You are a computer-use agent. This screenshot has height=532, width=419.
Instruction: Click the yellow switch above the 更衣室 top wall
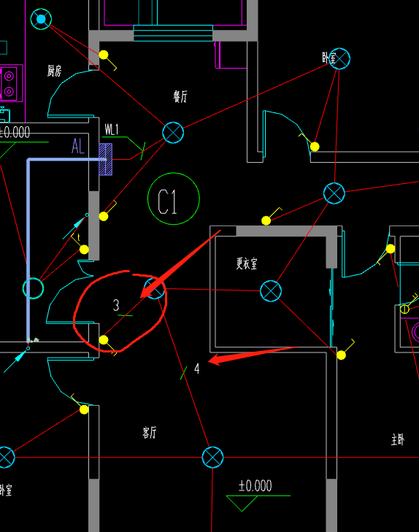click(x=266, y=221)
